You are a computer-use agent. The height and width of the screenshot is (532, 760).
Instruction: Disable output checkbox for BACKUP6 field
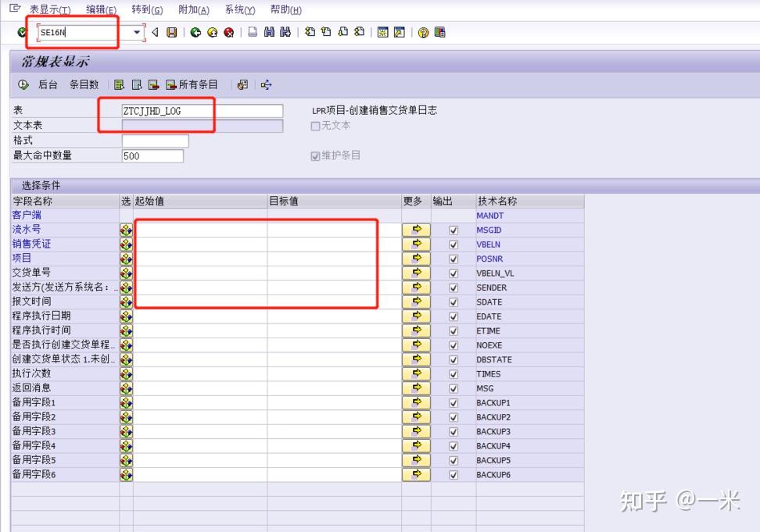point(454,474)
